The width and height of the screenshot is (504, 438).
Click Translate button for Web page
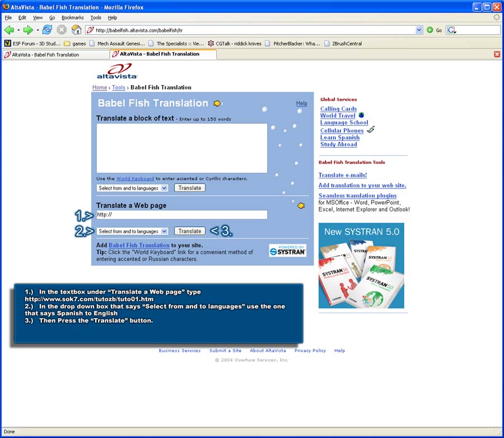pyautogui.click(x=190, y=231)
